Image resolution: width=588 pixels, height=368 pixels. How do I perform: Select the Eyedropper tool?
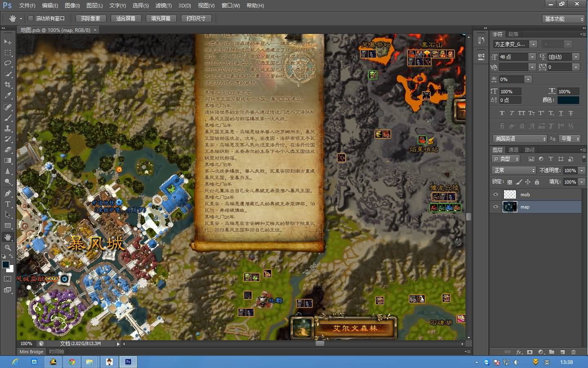tap(8, 96)
